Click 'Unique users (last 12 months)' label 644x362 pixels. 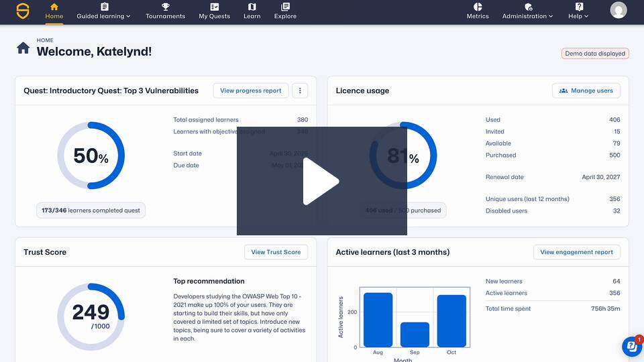(527, 199)
